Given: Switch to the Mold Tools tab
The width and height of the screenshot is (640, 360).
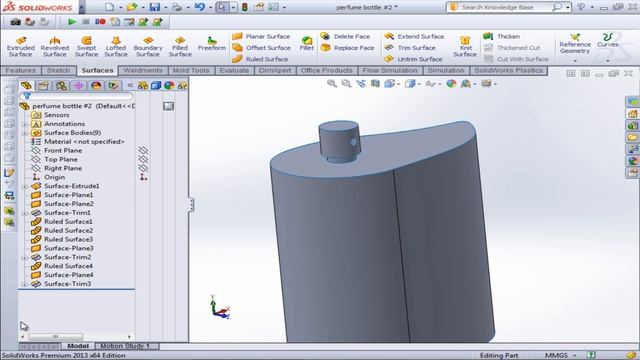Looking at the screenshot, I should tap(191, 70).
